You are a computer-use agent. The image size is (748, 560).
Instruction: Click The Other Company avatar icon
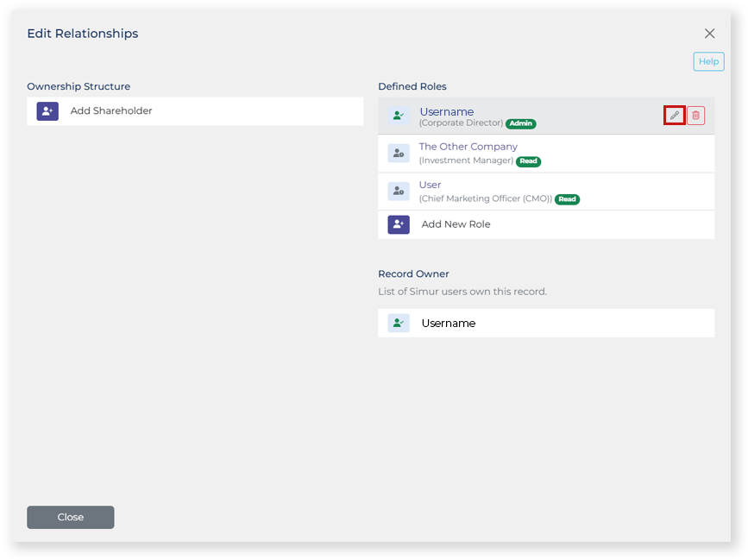tap(399, 153)
